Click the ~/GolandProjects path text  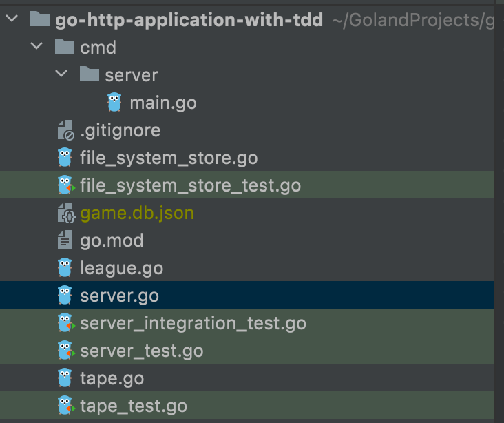pos(413,21)
